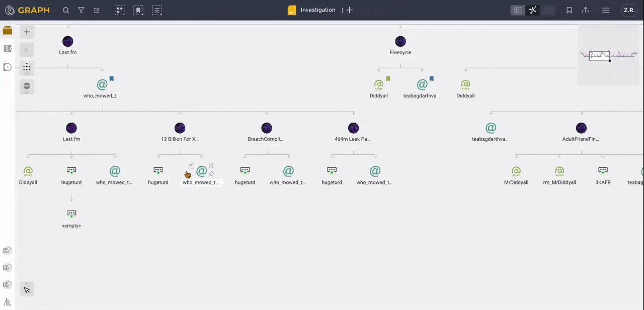644x310 pixels.
Task: Pin the highlighted who_mowed_t node
Action: pyautogui.click(x=211, y=174)
